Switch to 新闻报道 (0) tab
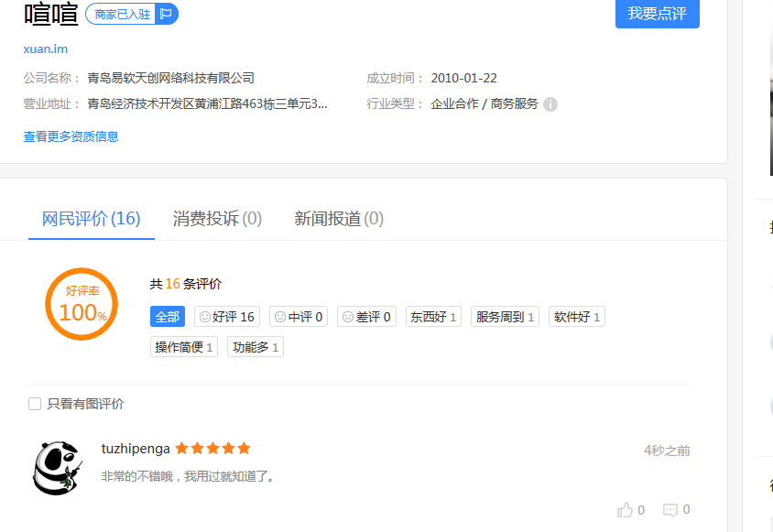The height and width of the screenshot is (532, 773). (339, 219)
